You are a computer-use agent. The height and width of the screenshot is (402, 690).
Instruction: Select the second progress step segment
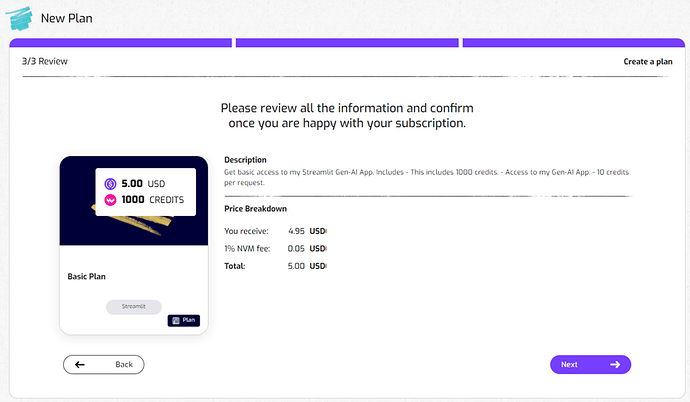click(346, 43)
